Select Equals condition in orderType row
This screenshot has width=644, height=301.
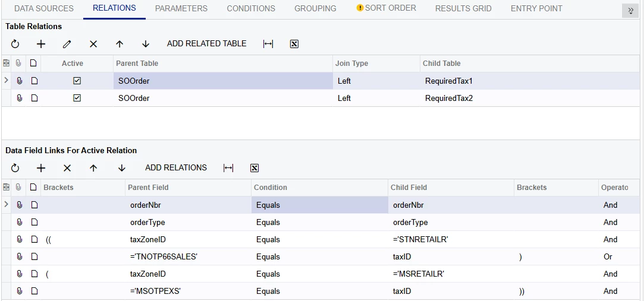(319, 222)
